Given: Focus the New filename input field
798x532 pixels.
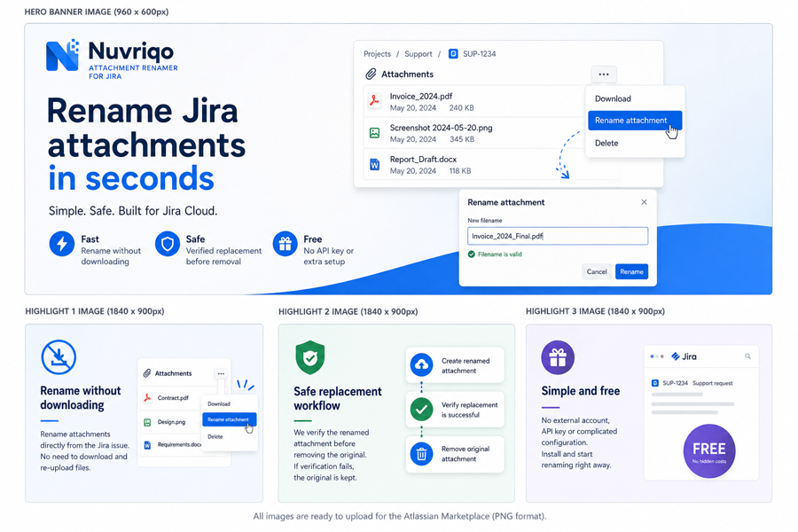Looking at the screenshot, I should tap(558, 236).
